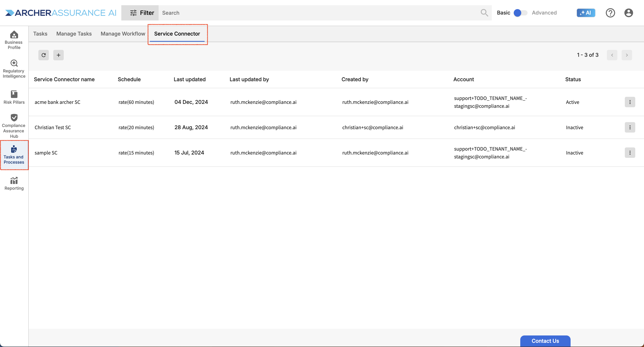Screen dimensions: 644x347
Task: Click rate(20 minutes) schedule cell
Action: [136, 127]
